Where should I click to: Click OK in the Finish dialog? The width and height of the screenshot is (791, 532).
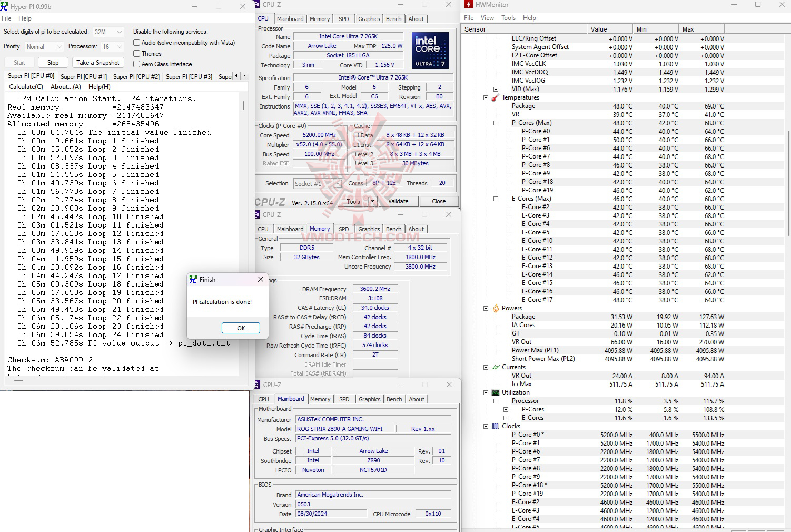point(241,328)
